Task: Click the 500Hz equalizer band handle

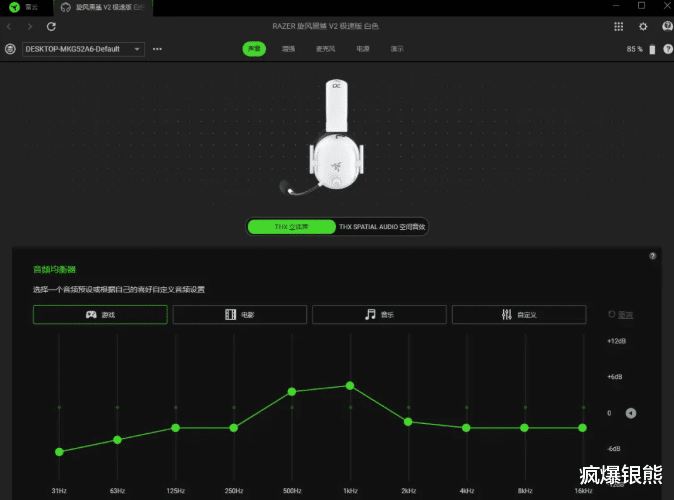Action: (292, 392)
